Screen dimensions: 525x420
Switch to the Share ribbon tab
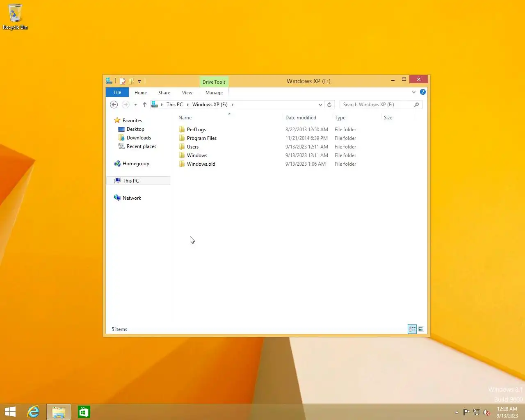coord(164,93)
